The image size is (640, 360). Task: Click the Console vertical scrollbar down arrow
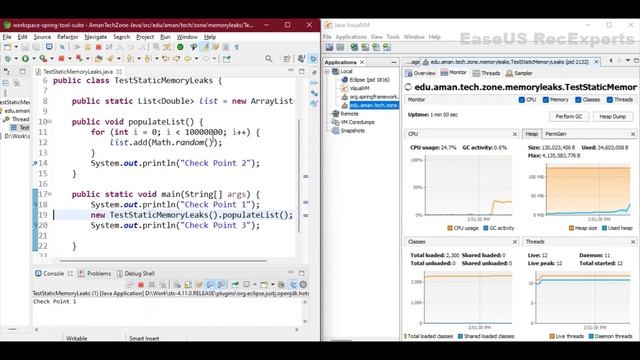305,322
